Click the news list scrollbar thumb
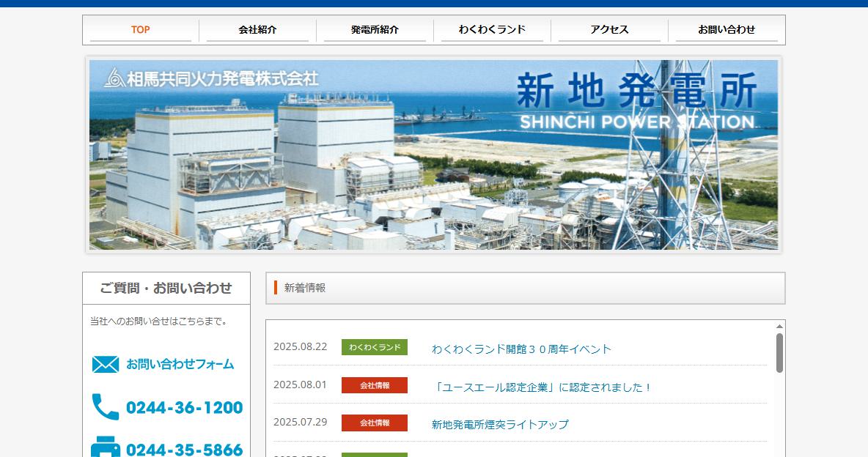Viewport: 868px width, 457px height. tap(779, 353)
